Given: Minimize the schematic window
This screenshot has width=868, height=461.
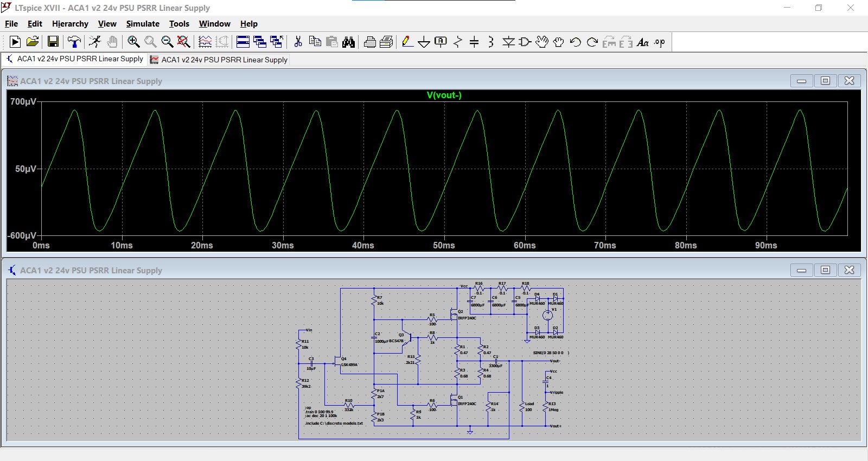Looking at the screenshot, I should [801, 270].
